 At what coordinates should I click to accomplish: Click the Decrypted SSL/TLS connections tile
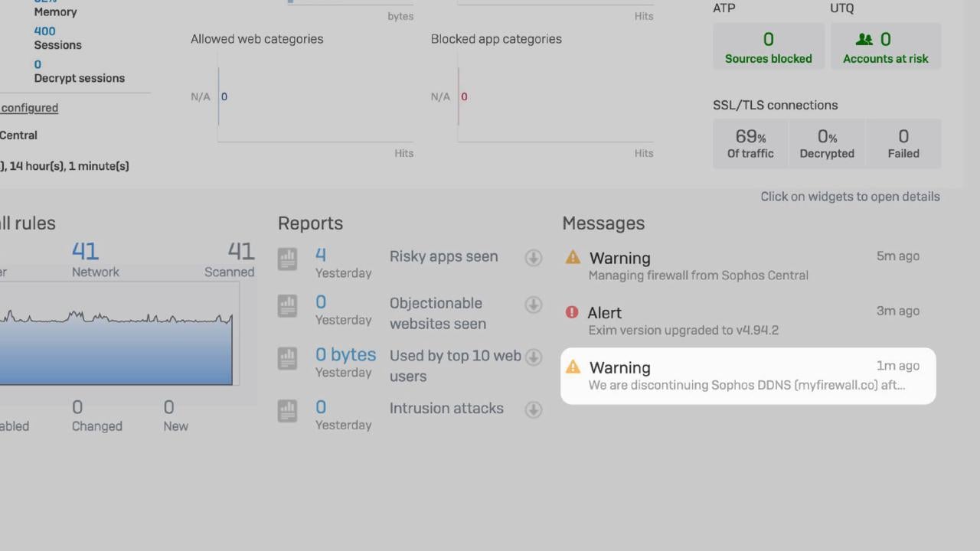[x=826, y=143]
